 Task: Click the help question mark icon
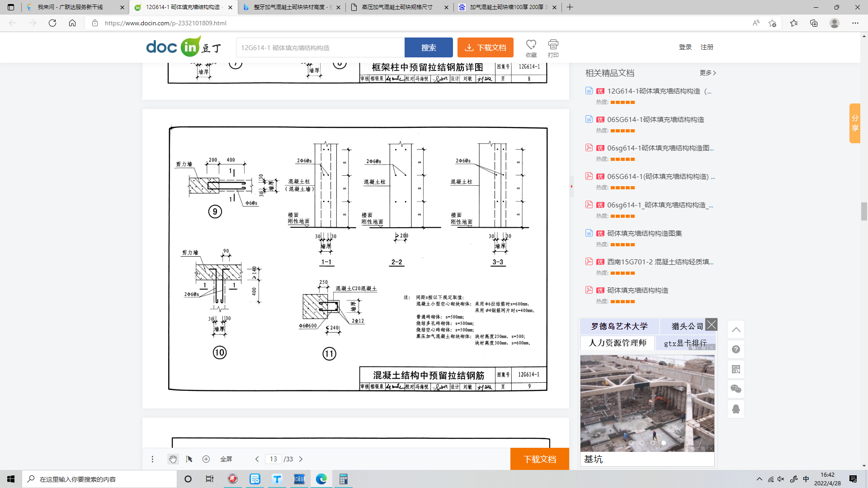(736, 349)
